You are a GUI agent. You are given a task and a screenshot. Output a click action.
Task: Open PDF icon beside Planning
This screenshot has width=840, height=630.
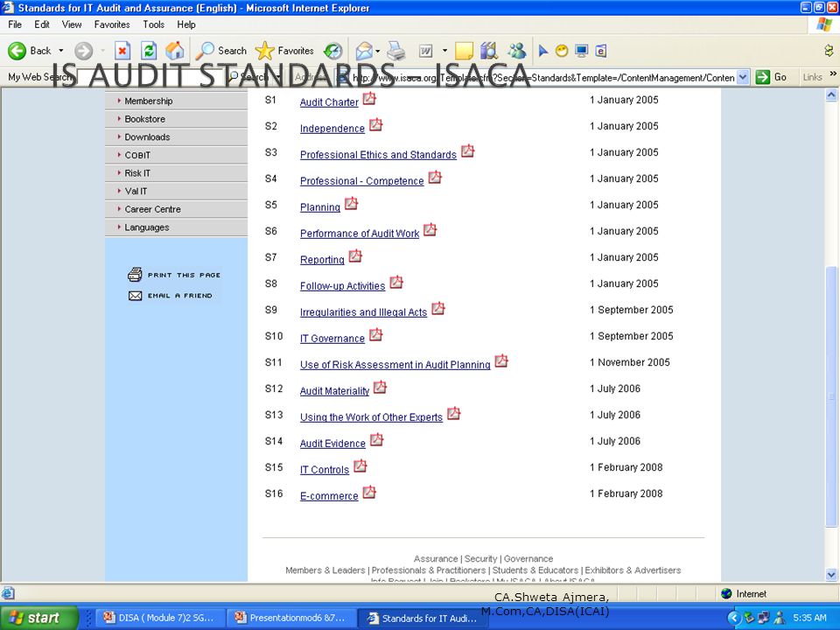click(x=351, y=204)
